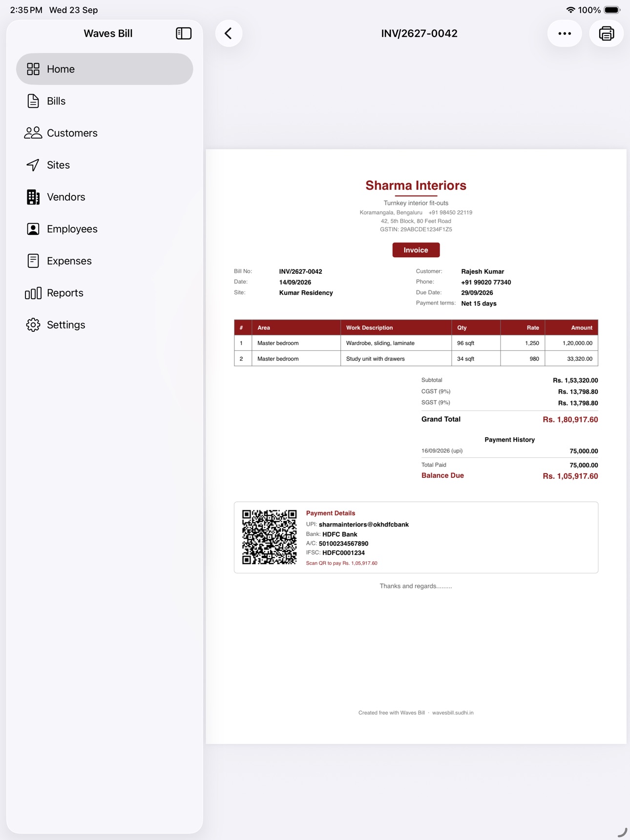The width and height of the screenshot is (630, 840).
Task: Click the Sites location arrow icon
Action: [33, 165]
